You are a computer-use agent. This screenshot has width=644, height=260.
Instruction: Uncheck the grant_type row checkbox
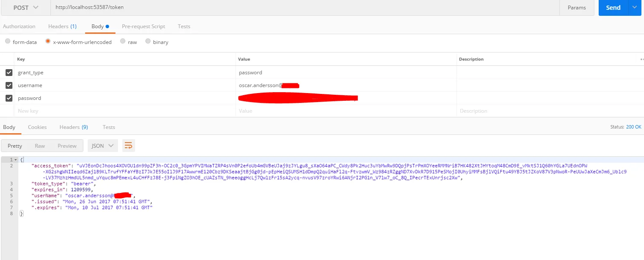9,73
